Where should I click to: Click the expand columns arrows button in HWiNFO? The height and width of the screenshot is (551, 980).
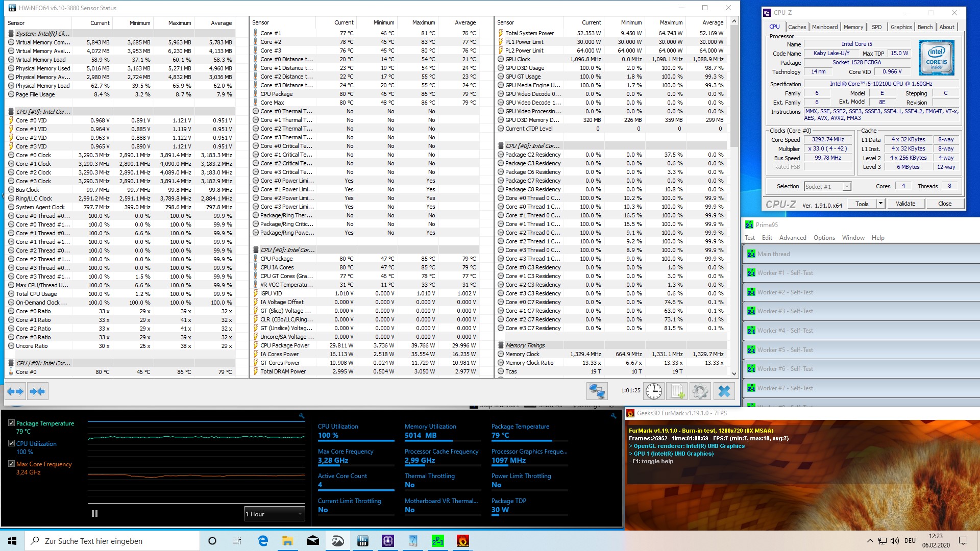click(x=15, y=391)
